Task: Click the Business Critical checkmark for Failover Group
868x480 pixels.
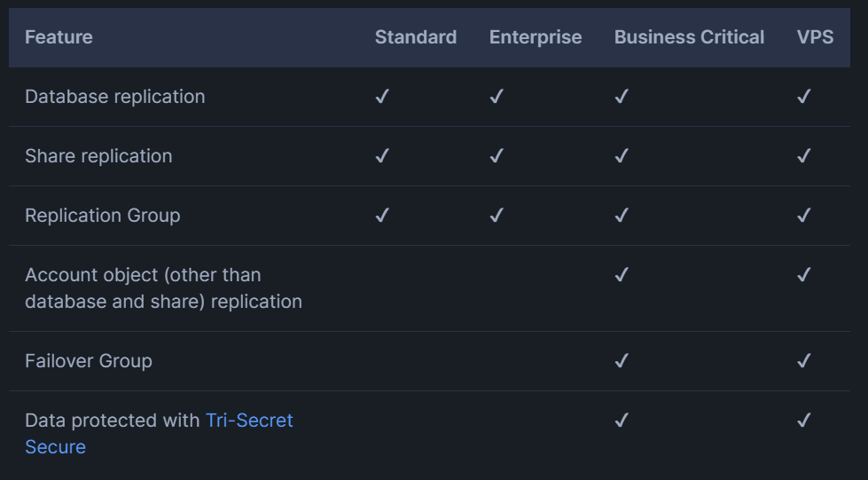Action: 622,361
